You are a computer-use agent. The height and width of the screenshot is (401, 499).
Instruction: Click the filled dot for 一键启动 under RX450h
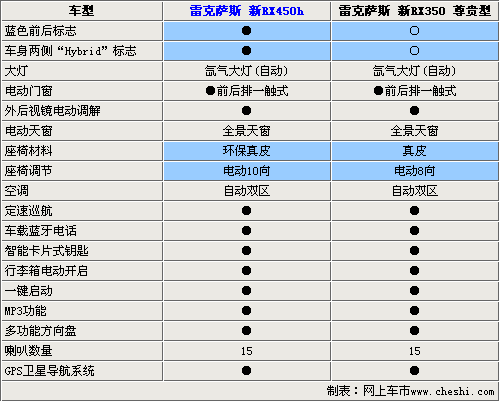tap(246, 291)
